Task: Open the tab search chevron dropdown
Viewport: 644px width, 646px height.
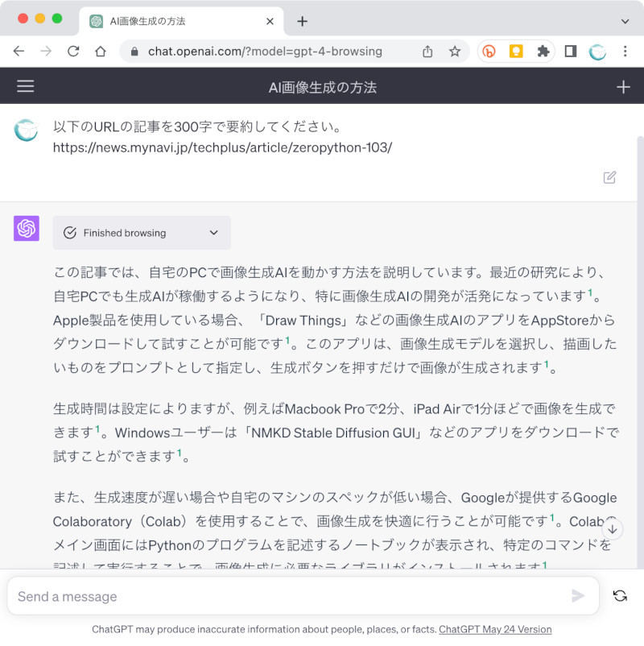Action: (x=625, y=21)
